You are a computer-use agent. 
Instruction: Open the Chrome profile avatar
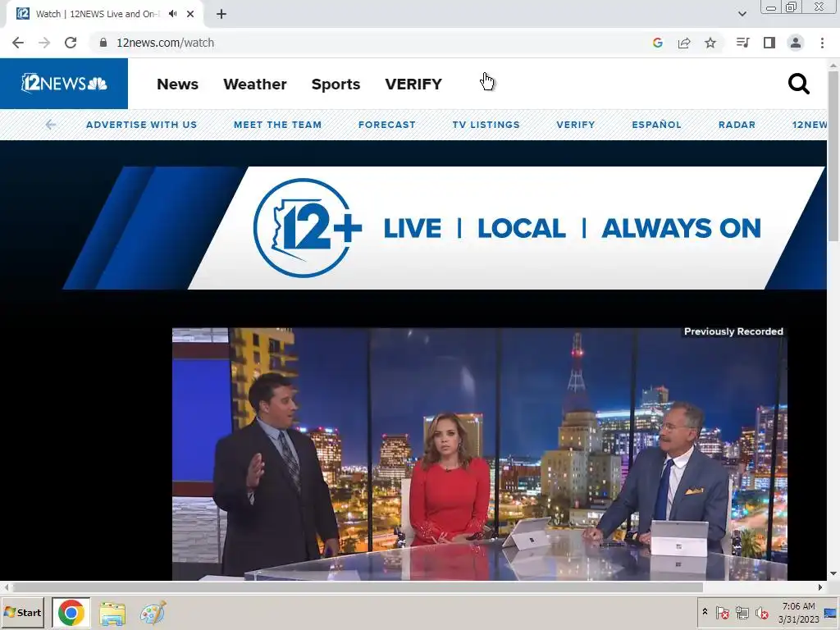pyautogui.click(x=796, y=43)
